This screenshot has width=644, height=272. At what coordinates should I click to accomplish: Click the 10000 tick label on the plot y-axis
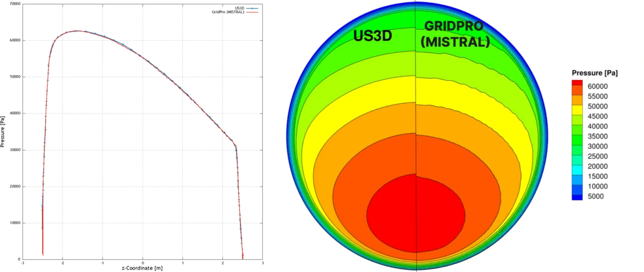click(15, 223)
